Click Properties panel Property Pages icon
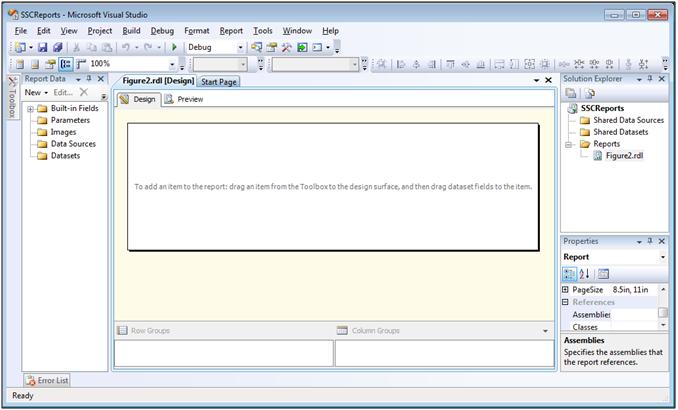Screen dimensions: 678x410 [603, 274]
